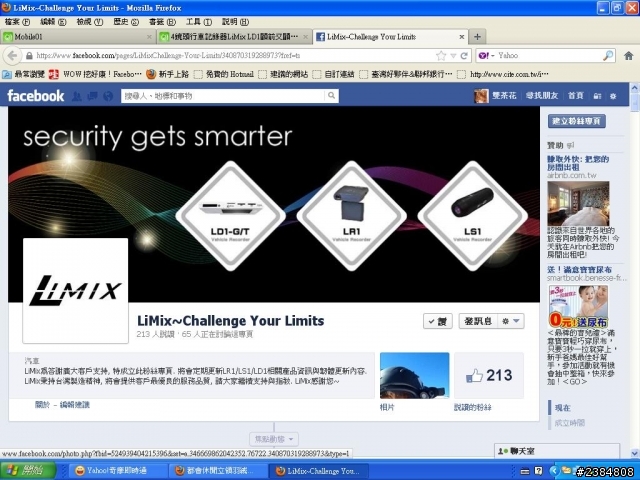The height and width of the screenshot is (480, 640).
Task: Open Facebook notifications globe icon
Action: [108, 96]
